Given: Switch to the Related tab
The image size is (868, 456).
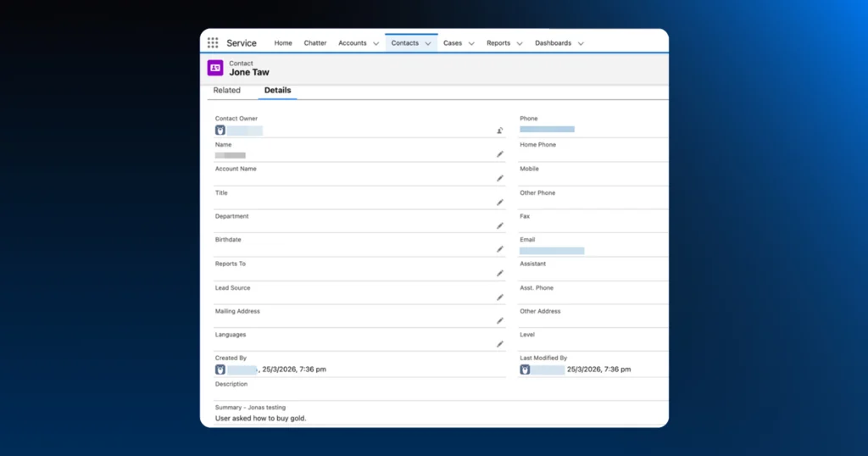Looking at the screenshot, I should pyautogui.click(x=227, y=90).
